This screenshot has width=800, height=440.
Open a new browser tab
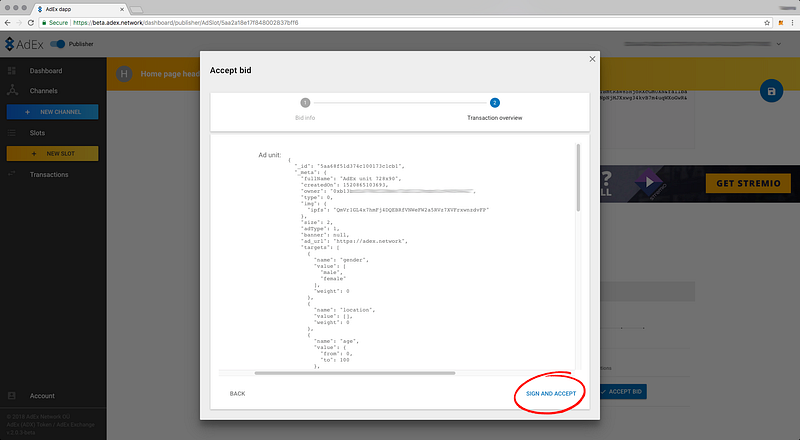pyautogui.click(x=136, y=10)
